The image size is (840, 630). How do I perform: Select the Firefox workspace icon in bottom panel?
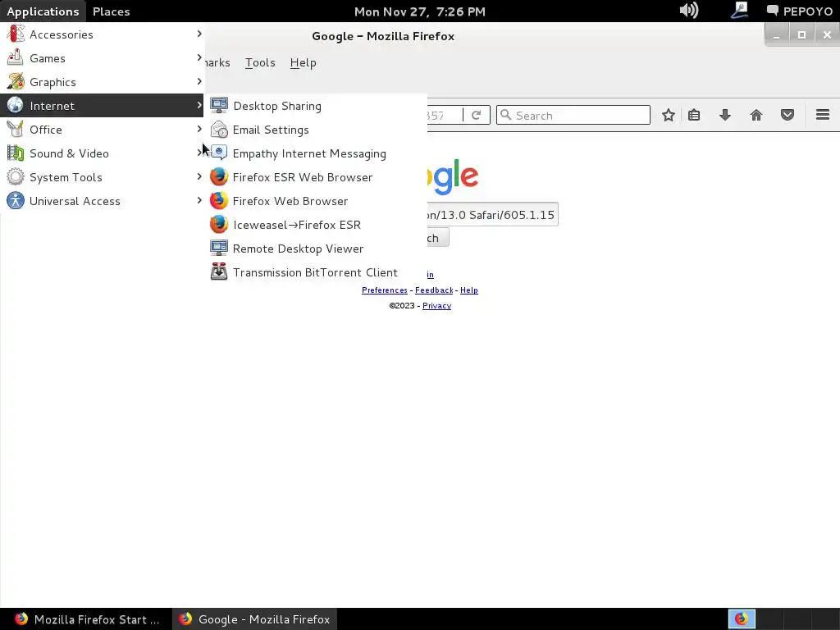[x=742, y=619]
